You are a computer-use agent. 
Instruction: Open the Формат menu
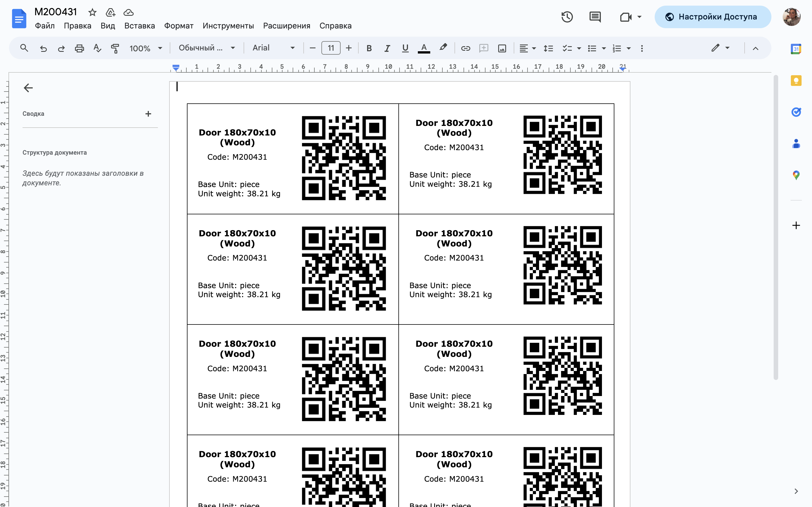178,26
